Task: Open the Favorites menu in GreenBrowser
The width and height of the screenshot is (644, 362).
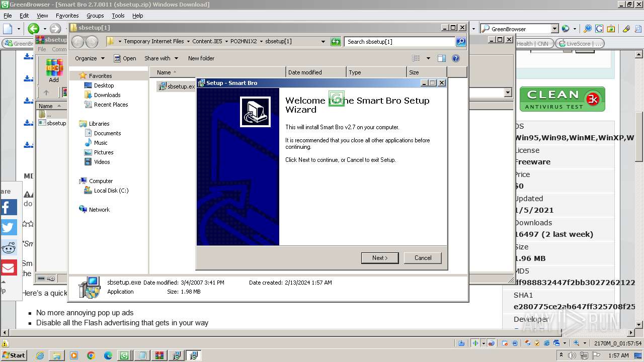Action: (x=67, y=16)
